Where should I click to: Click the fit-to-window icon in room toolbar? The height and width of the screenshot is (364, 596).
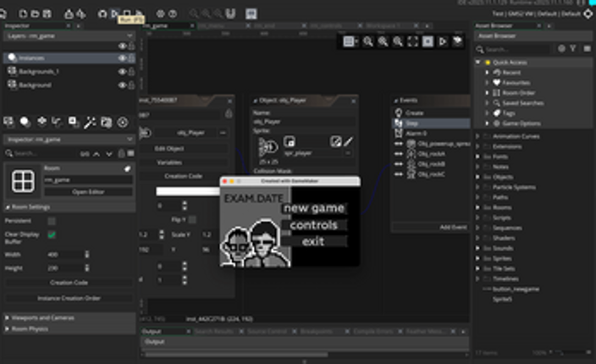tap(413, 41)
